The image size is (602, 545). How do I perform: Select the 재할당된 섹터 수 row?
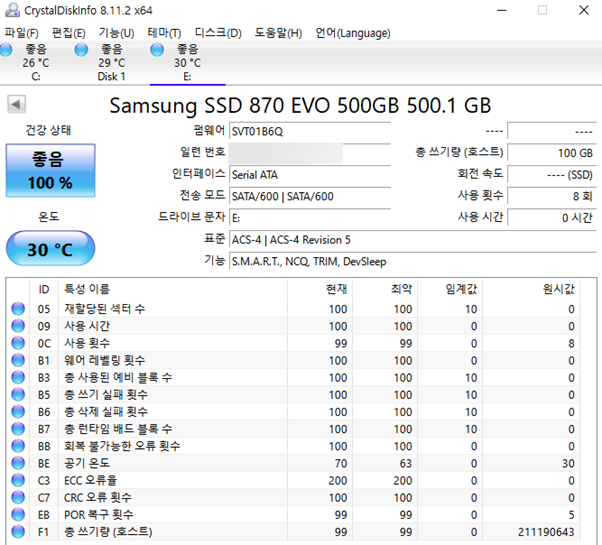(294, 309)
